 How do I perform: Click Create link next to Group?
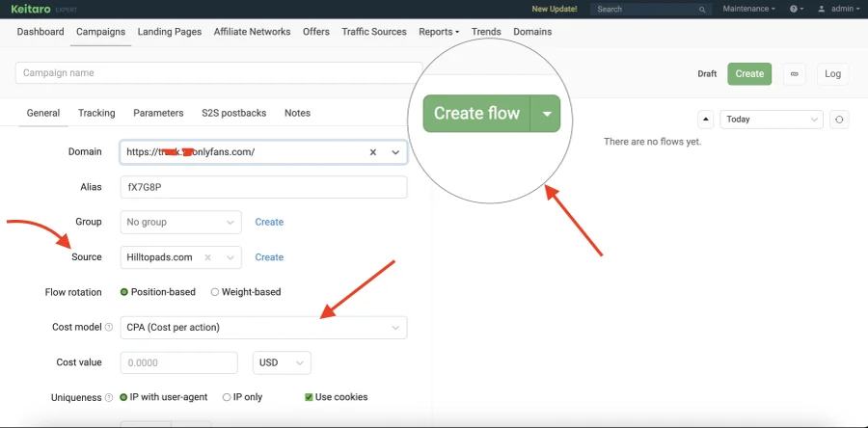click(x=269, y=222)
